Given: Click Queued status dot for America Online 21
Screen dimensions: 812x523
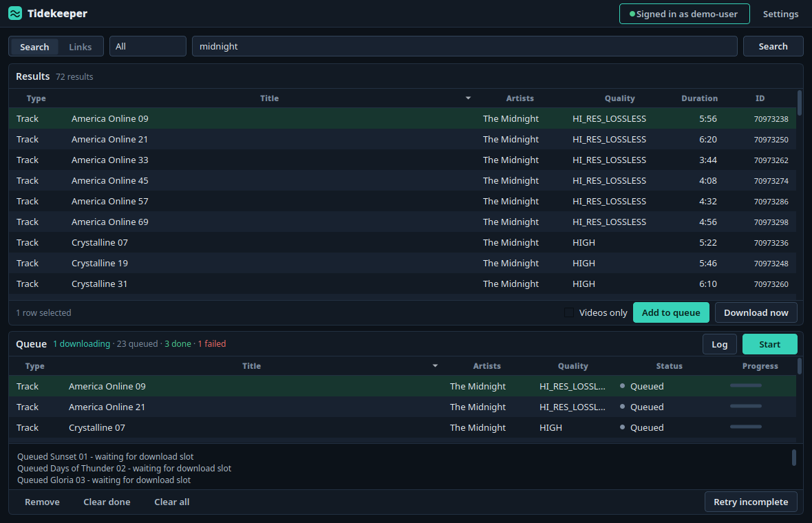Looking at the screenshot, I should pos(623,407).
